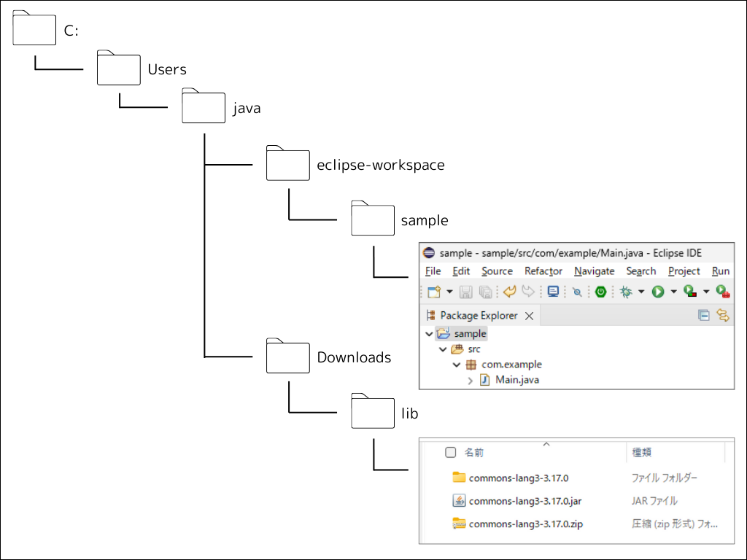747x560 pixels.
Task: Open the Run dropdown arrow
Action: coord(673,292)
